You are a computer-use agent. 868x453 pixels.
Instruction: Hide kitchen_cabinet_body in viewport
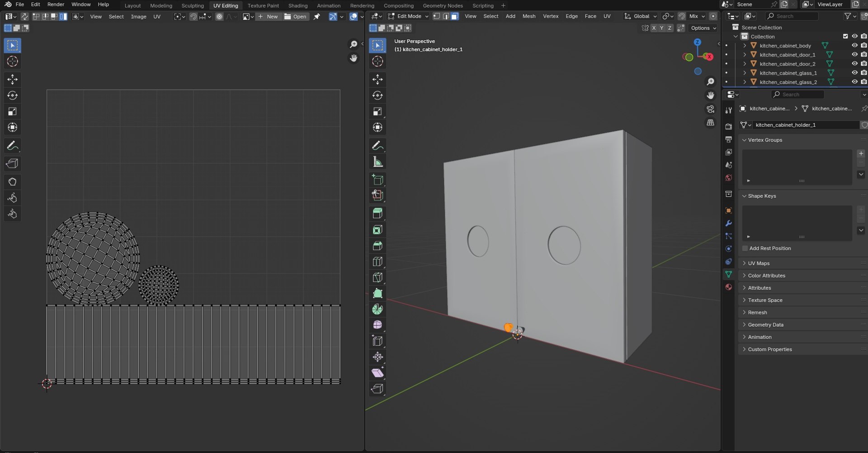(x=854, y=45)
